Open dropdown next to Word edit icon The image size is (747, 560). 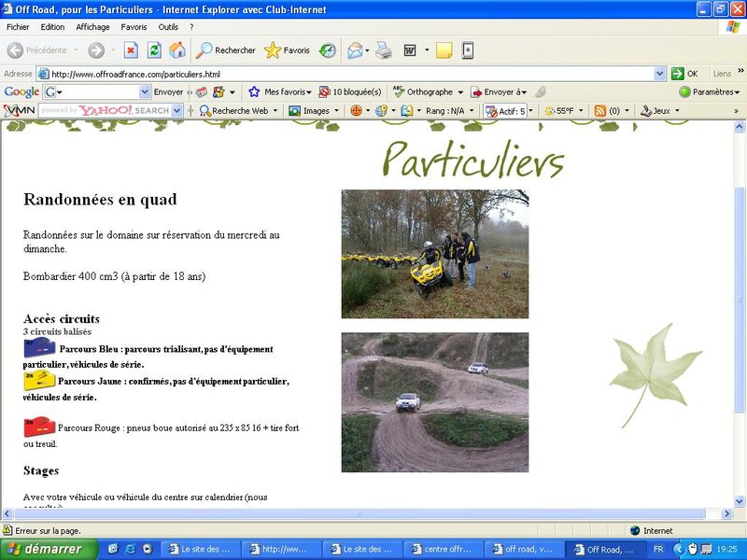(427, 49)
